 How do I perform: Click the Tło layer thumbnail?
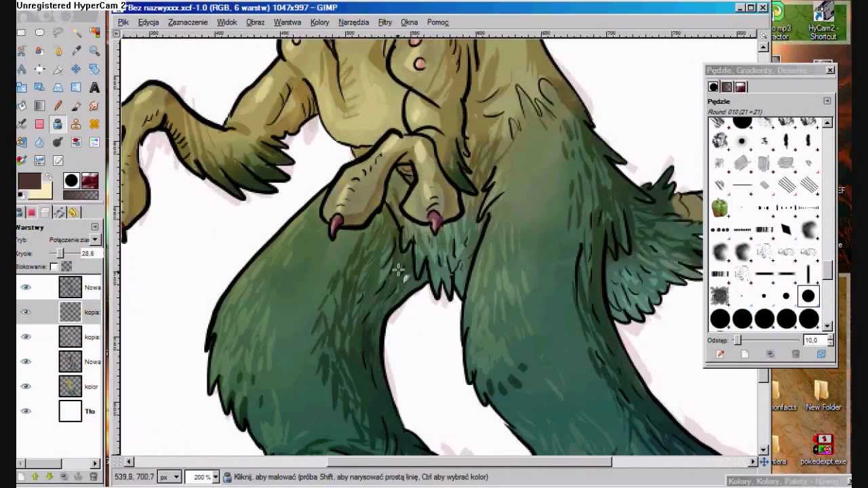71,411
